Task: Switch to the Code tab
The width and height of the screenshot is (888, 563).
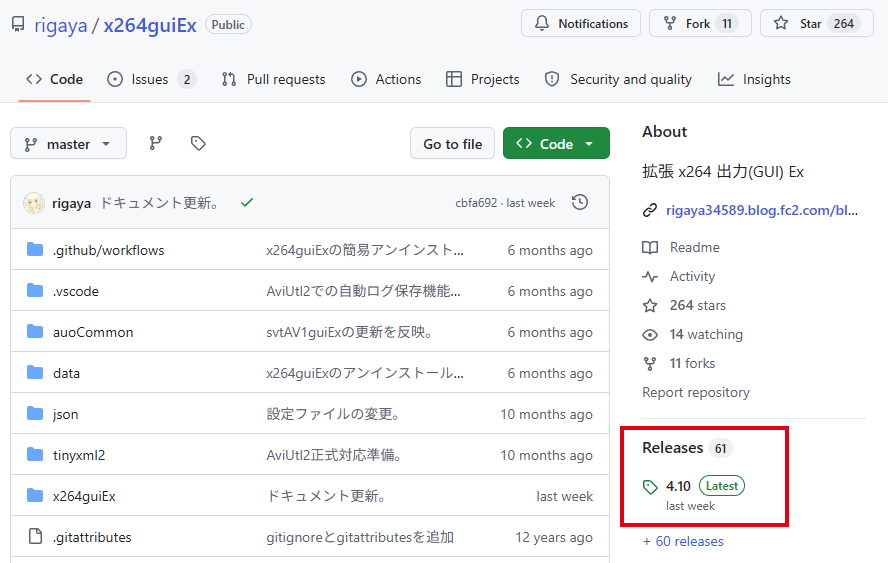Action: pos(54,79)
